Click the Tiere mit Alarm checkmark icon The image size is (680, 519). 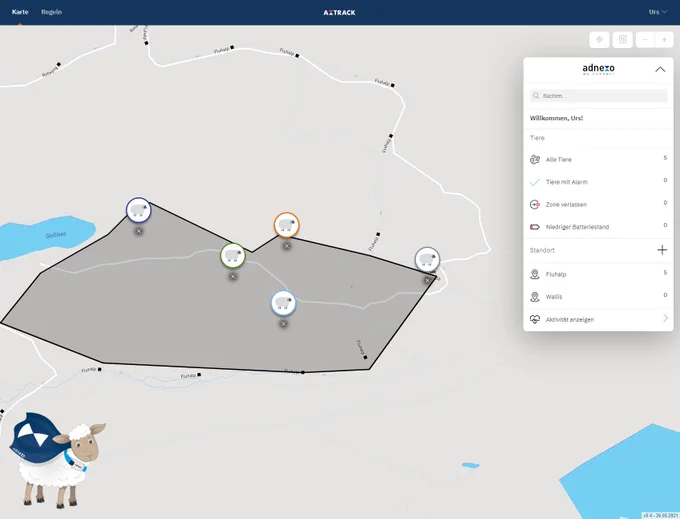point(535,182)
